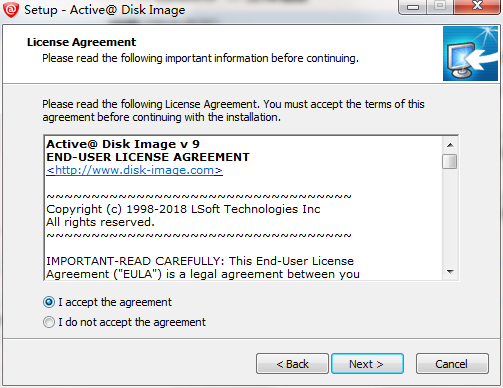Cancel the installation
This screenshot has height=388, width=503.
[452, 364]
